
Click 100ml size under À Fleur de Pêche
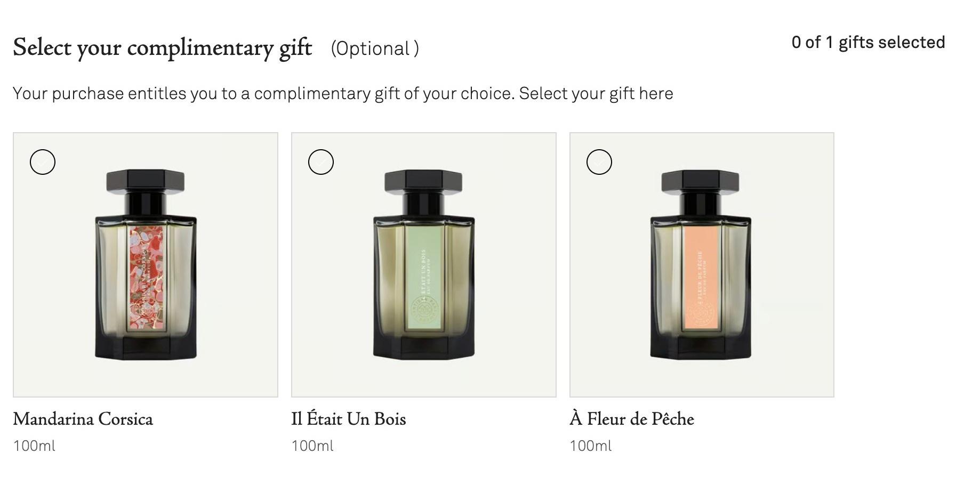pyautogui.click(x=591, y=446)
